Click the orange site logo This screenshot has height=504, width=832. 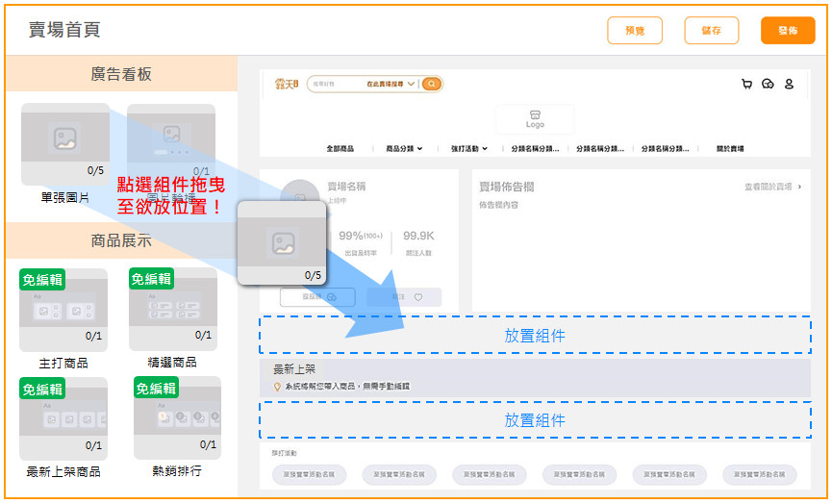tap(287, 85)
